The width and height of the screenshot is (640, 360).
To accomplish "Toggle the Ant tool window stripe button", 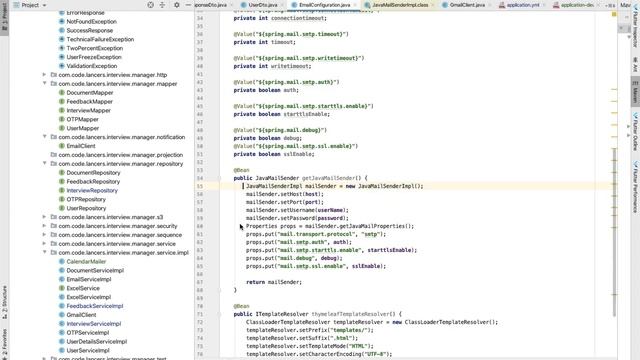I will [635, 64].
